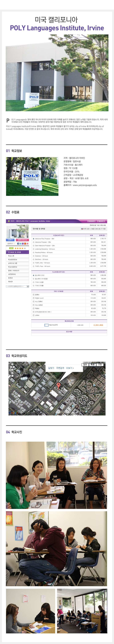Click the Facebook share icon
Image resolution: width=114 pixels, height=644 pixels.
18,244
